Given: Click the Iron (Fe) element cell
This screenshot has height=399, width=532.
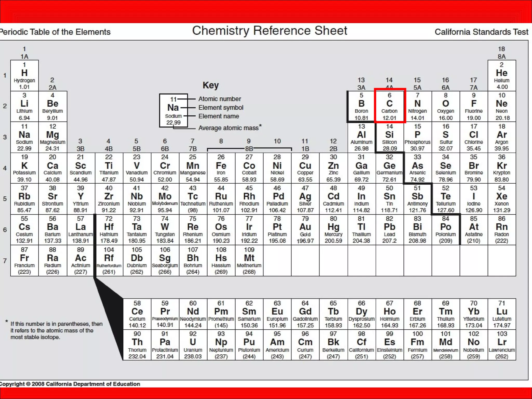Looking at the screenshot, I should [x=221, y=168].
